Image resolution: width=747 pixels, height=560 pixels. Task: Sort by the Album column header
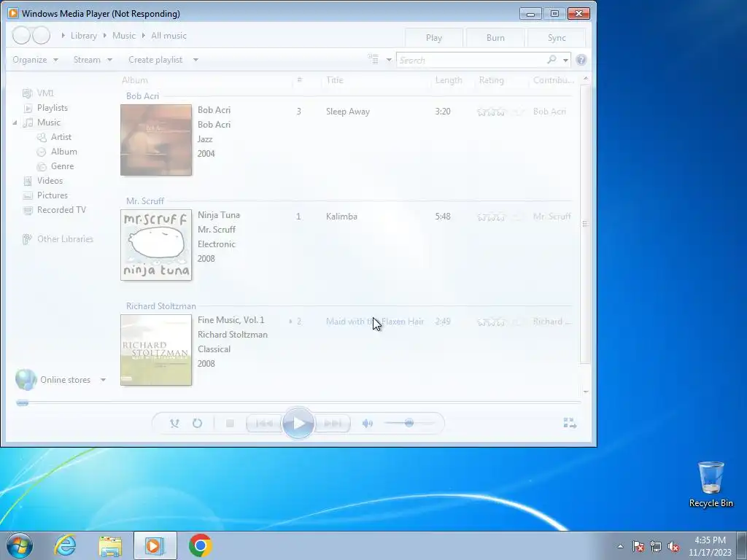135,80
